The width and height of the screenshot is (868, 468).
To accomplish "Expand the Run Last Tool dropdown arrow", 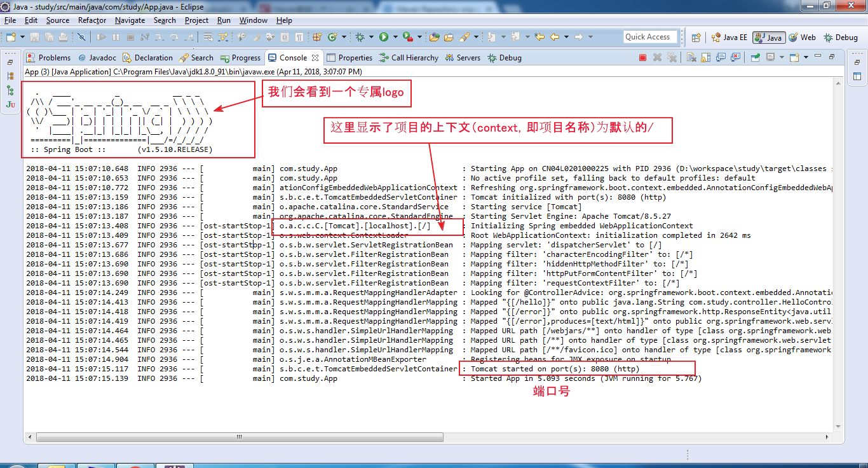I will pyautogui.click(x=419, y=37).
